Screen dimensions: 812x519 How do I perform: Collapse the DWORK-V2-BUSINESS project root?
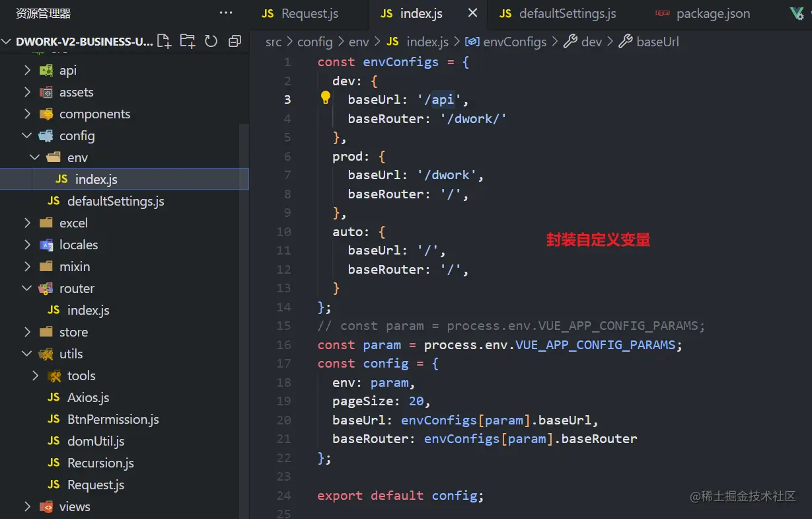click(x=7, y=42)
